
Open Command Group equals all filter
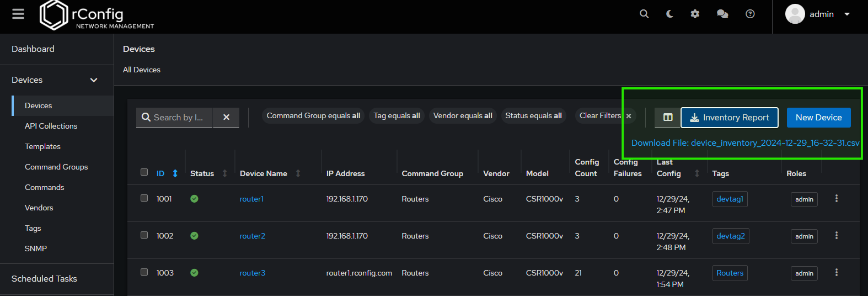click(x=313, y=115)
